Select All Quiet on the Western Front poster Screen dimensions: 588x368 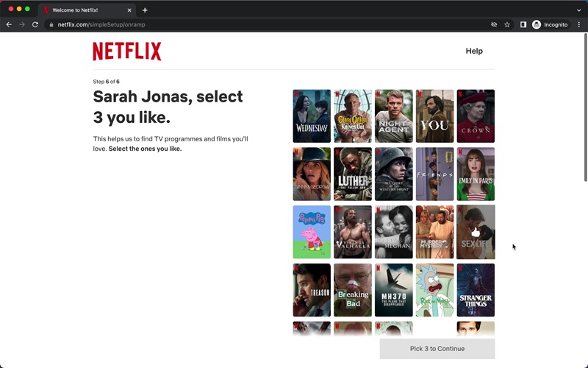pos(394,174)
